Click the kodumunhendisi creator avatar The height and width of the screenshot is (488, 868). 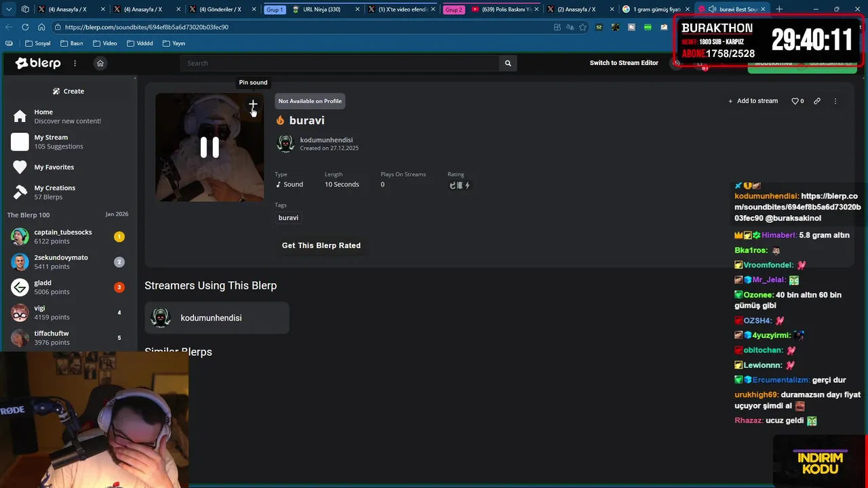coord(285,144)
